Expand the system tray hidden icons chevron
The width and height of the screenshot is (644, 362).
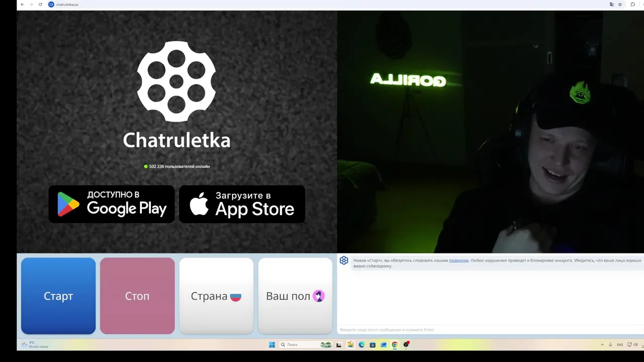tap(602, 344)
